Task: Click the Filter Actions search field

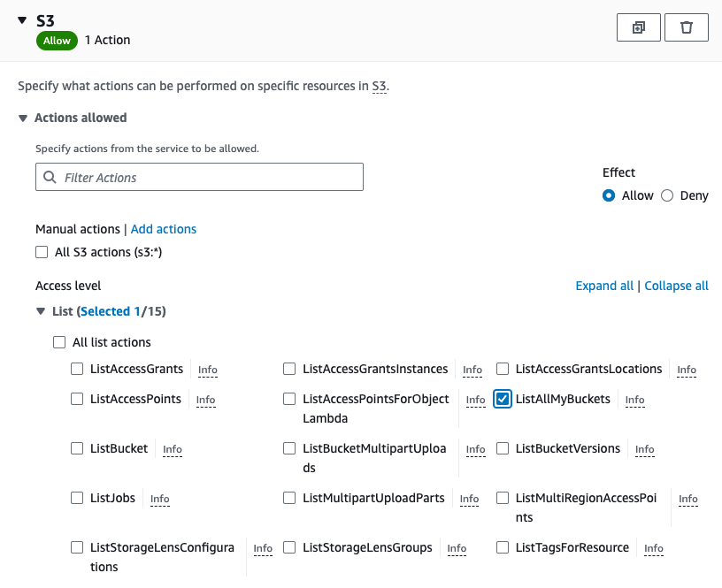Action: 199,177
